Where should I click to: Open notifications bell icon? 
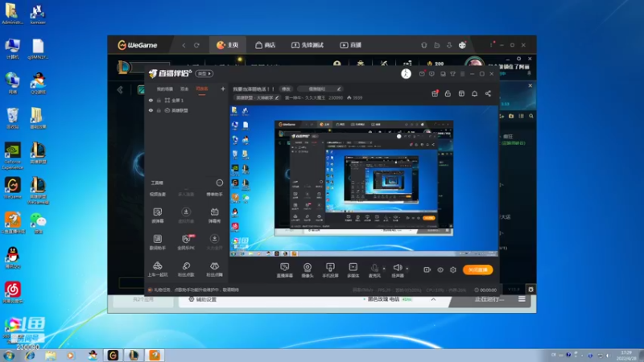point(474,93)
